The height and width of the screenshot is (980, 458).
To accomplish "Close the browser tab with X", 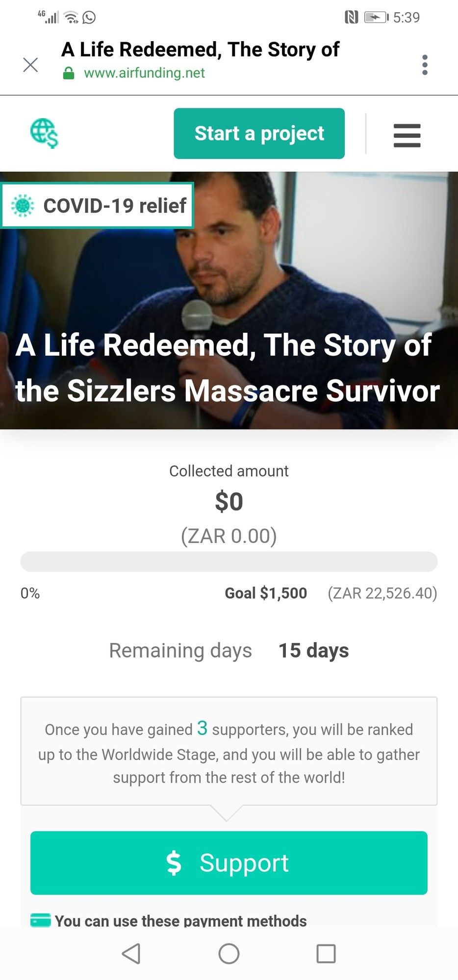I will [30, 65].
